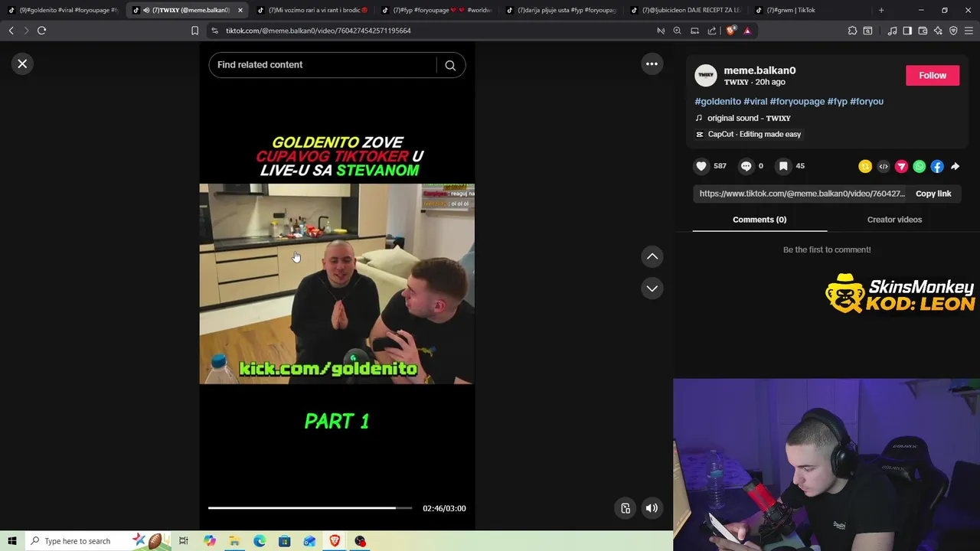
Task: Switch to darija pljuje usta tab
Action: (x=560, y=10)
